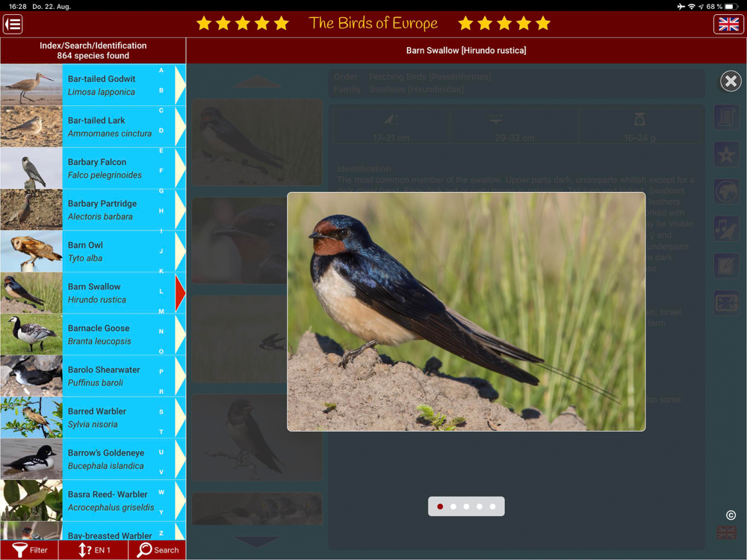Screen dimensions: 747x560
Task: Tap the 864 species found header
Action: [x=93, y=56]
